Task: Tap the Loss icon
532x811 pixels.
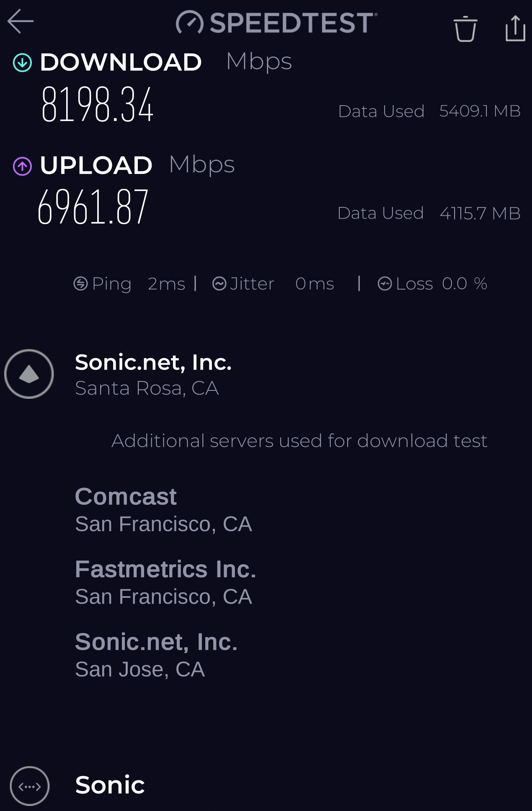Action: 385,284
